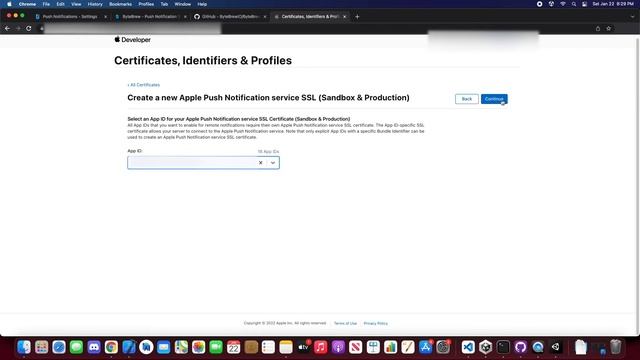The height and width of the screenshot is (360, 640).
Task: Open a new browser tab with plus
Action: [357, 17]
